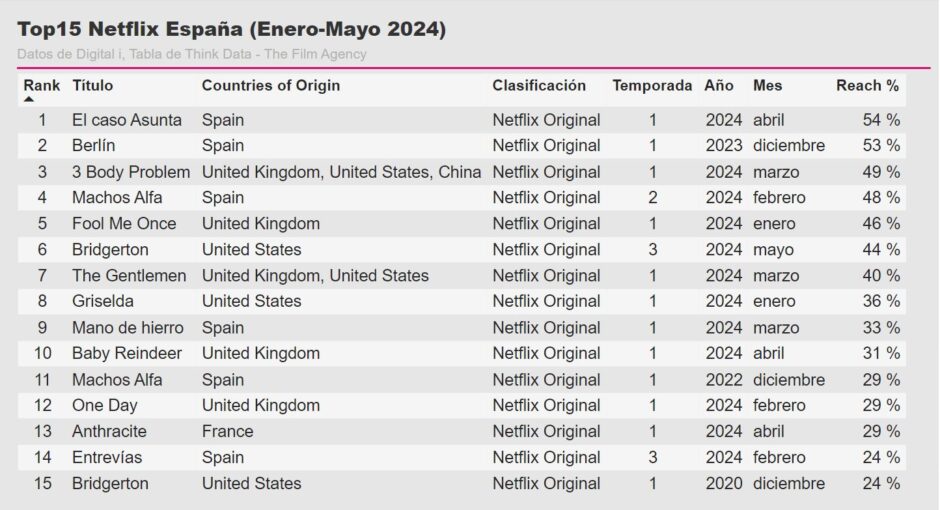Click the Baby Reindeer title

tap(126, 353)
